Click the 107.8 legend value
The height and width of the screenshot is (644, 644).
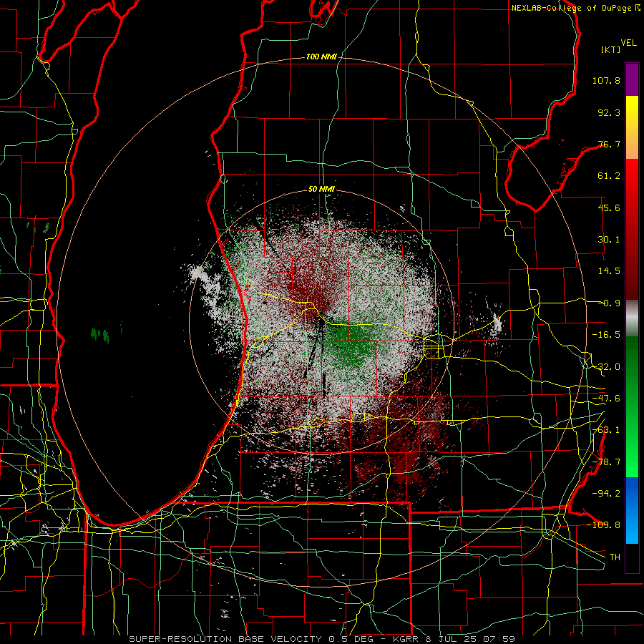pos(606,80)
